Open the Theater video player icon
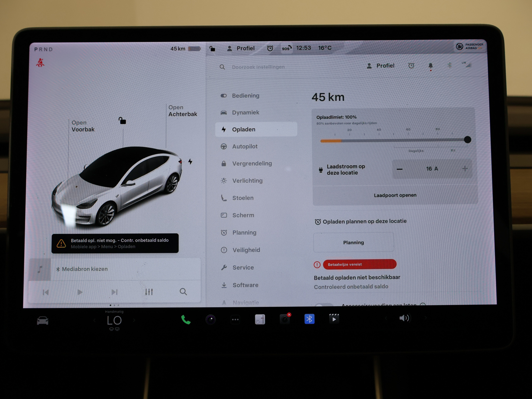 [x=334, y=319]
